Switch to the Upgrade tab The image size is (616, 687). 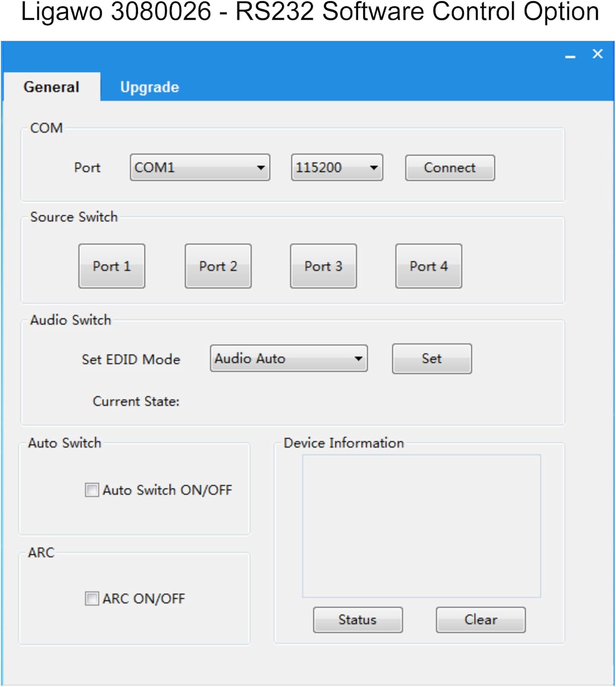point(149,87)
